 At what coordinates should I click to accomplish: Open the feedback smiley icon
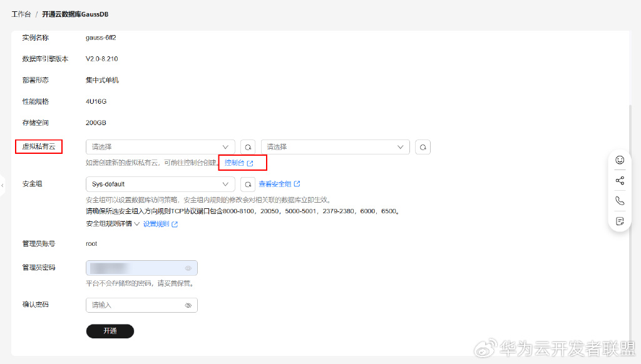point(620,160)
